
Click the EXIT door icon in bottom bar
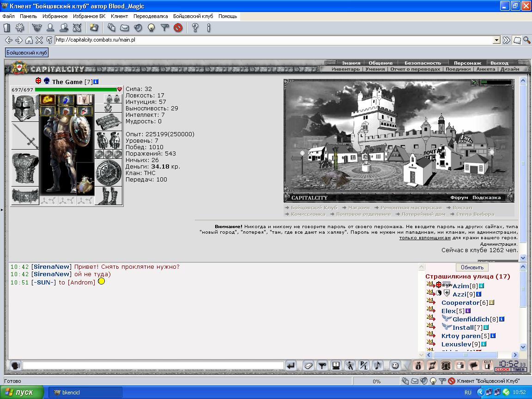(488, 365)
